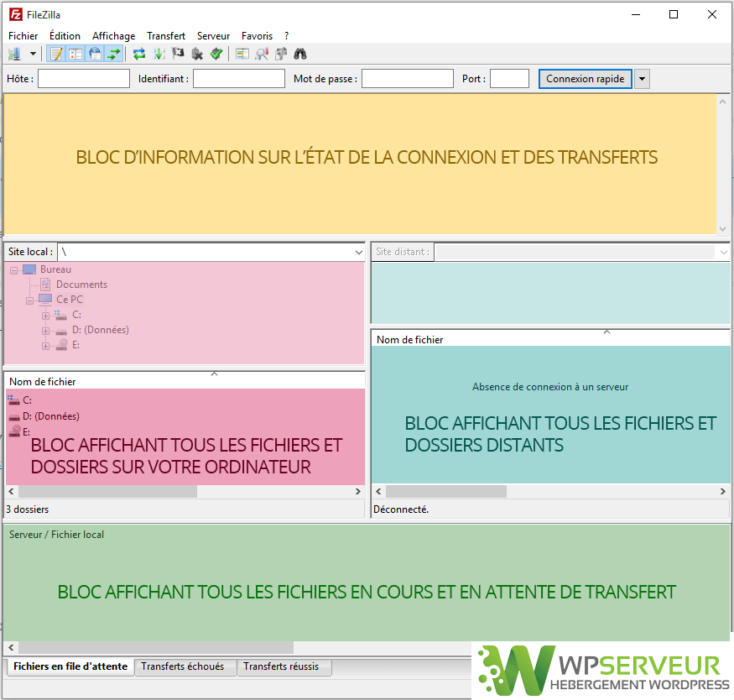Select D: (Données) in the local file list
Image resolution: width=734 pixels, height=700 pixels.
(51, 416)
